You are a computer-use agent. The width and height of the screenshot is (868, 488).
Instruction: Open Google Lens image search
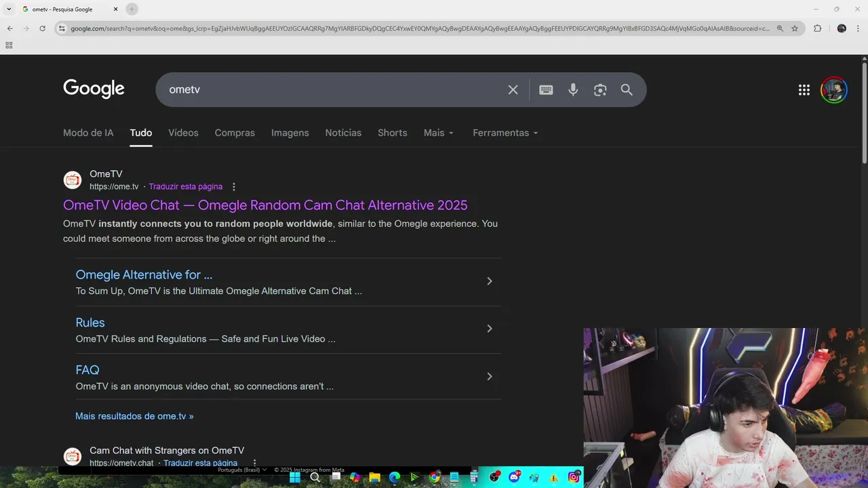coord(600,89)
